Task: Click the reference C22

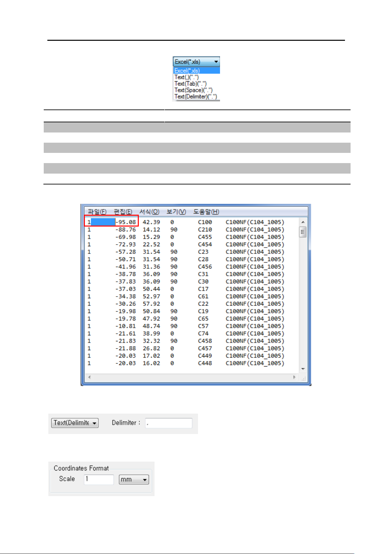Action: point(203,304)
